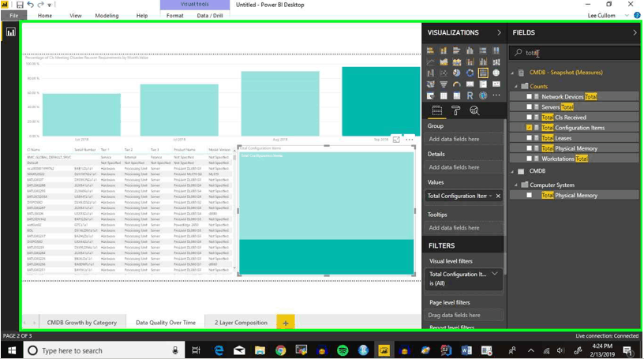Check the Workstations Total field
Screen dimensions: 644x359
coord(529,159)
